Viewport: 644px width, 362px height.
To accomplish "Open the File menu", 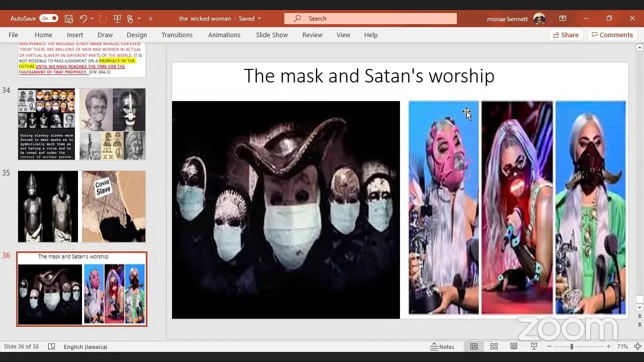I will (x=13, y=35).
